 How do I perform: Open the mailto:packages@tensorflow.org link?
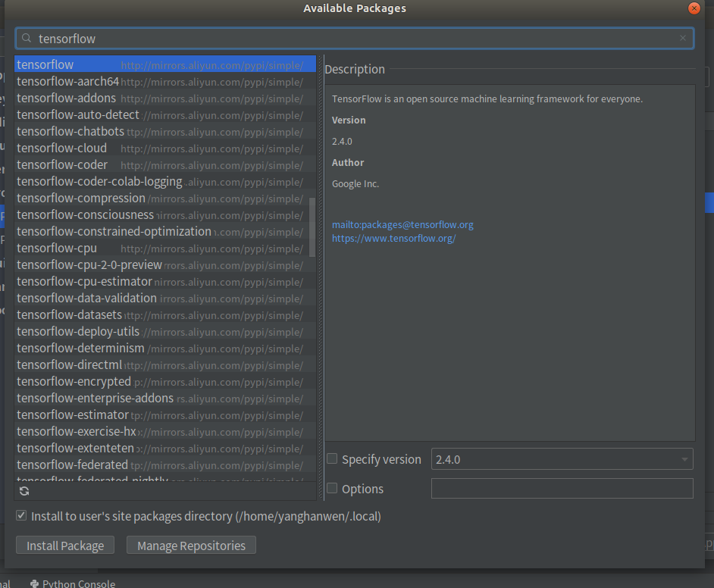click(x=402, y=225)
